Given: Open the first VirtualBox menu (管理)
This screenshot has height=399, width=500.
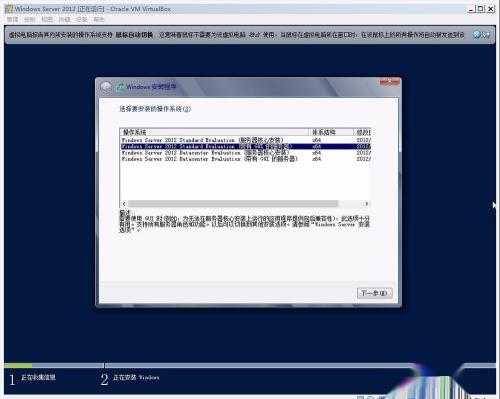Looking at the screenshot, I should point(13,20).
